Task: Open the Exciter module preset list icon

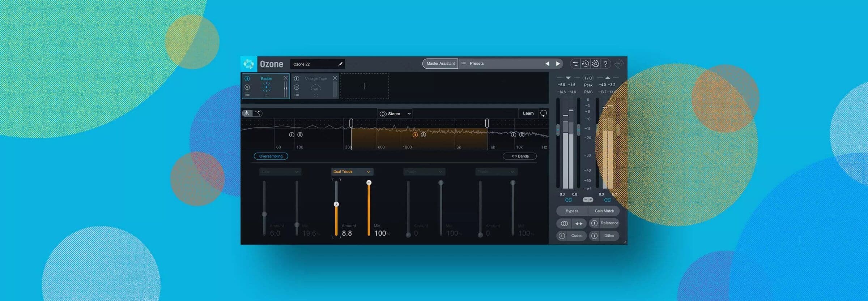Action: click(247, 95)
